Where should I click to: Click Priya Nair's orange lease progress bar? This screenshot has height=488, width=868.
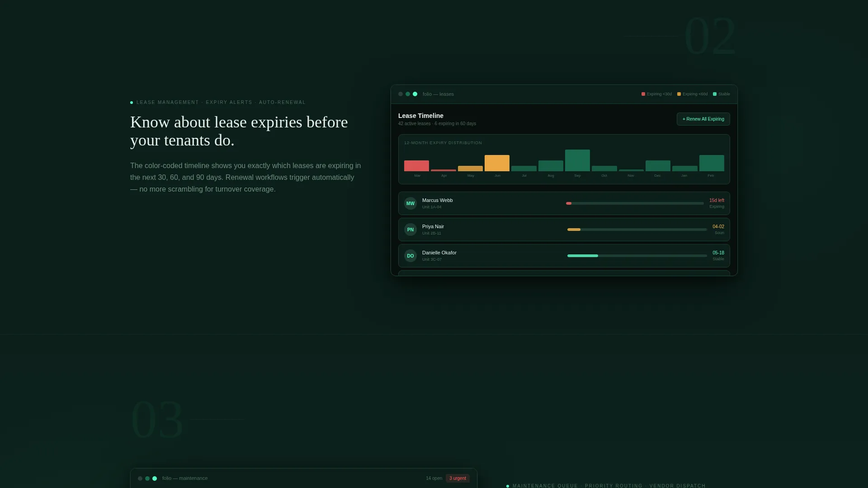pos(637,230)
